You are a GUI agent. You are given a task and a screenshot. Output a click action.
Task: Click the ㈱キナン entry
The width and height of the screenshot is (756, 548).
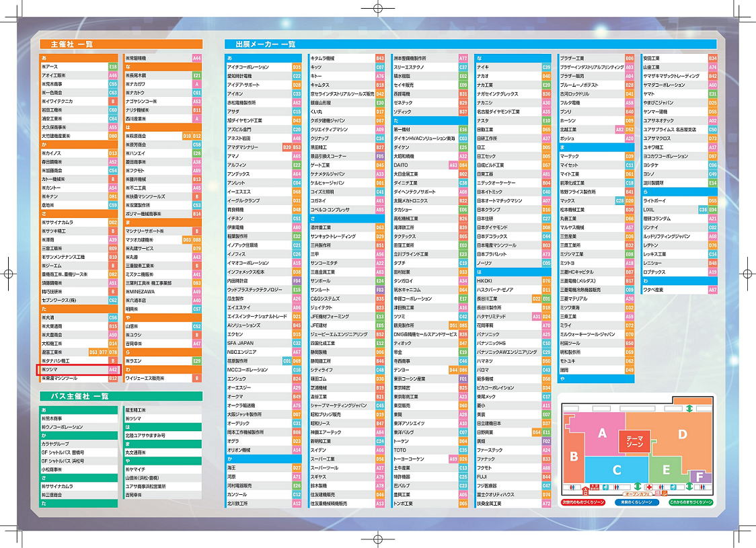click(79, 196)
